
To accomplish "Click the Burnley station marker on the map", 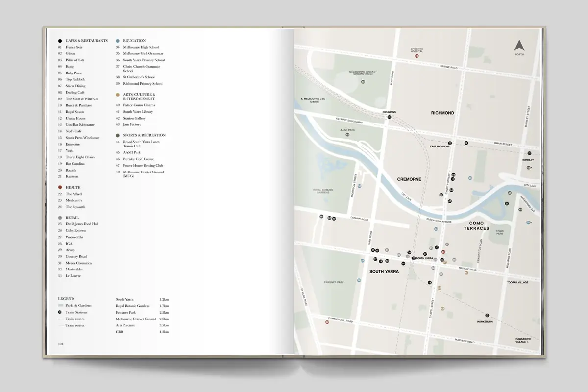I will click(529, 153).
